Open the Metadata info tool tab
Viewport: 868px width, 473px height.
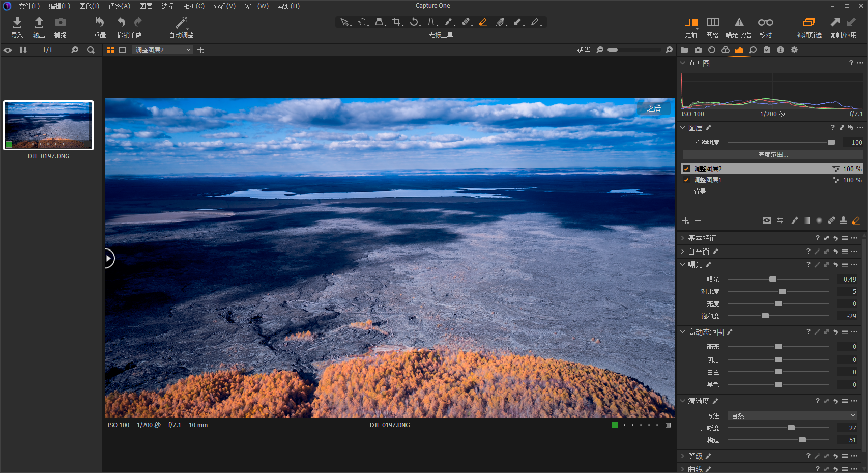coord(780,50)
